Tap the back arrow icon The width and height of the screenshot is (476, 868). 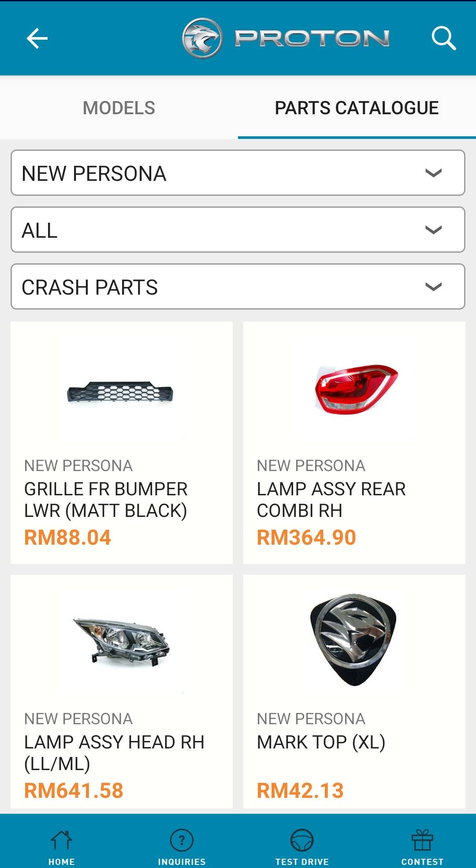tap(37, 38)
